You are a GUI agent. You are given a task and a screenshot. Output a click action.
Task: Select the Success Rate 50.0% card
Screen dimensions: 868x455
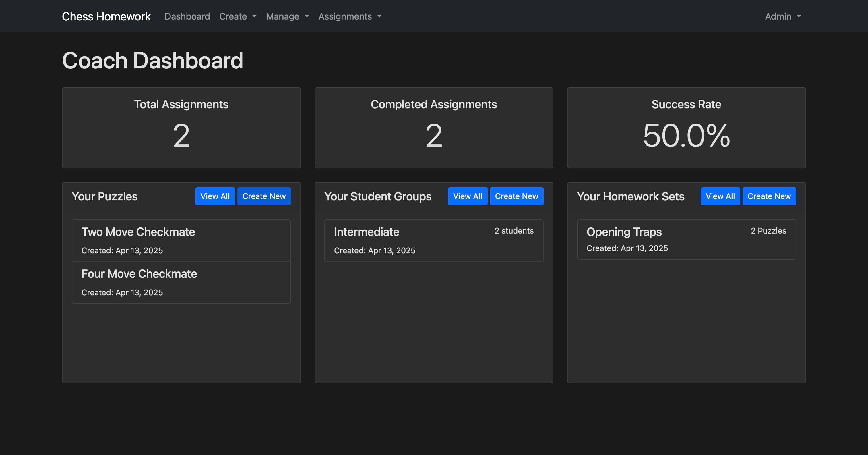click(x=686, y=128)
